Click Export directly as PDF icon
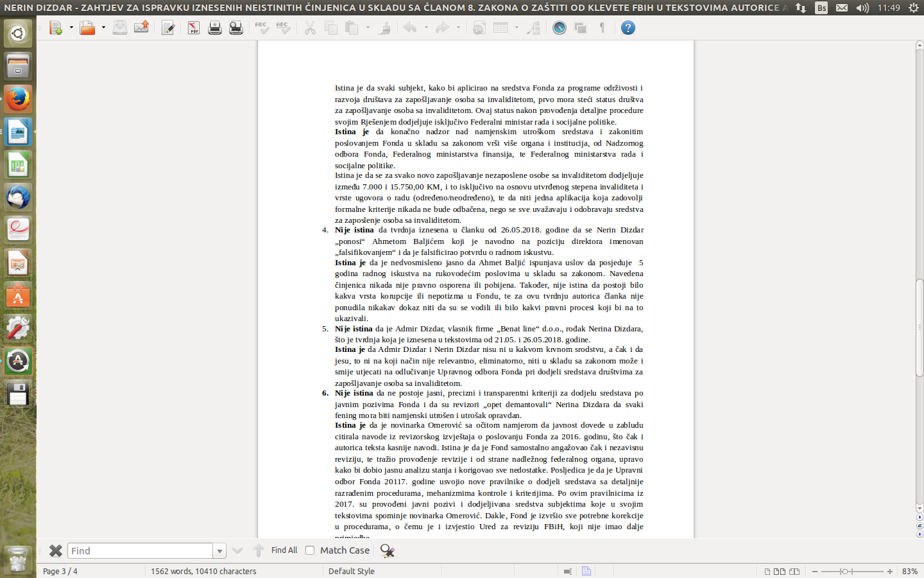 (194, 28)
